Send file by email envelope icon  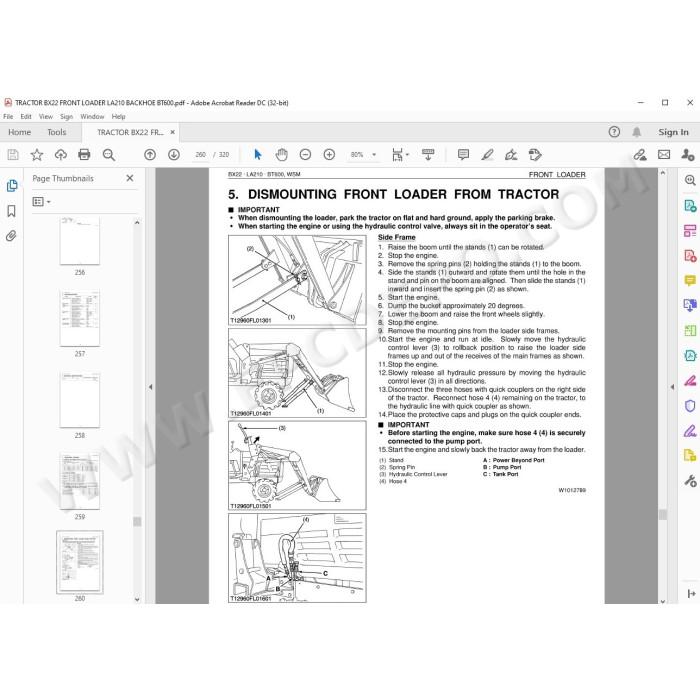point(664,154)
